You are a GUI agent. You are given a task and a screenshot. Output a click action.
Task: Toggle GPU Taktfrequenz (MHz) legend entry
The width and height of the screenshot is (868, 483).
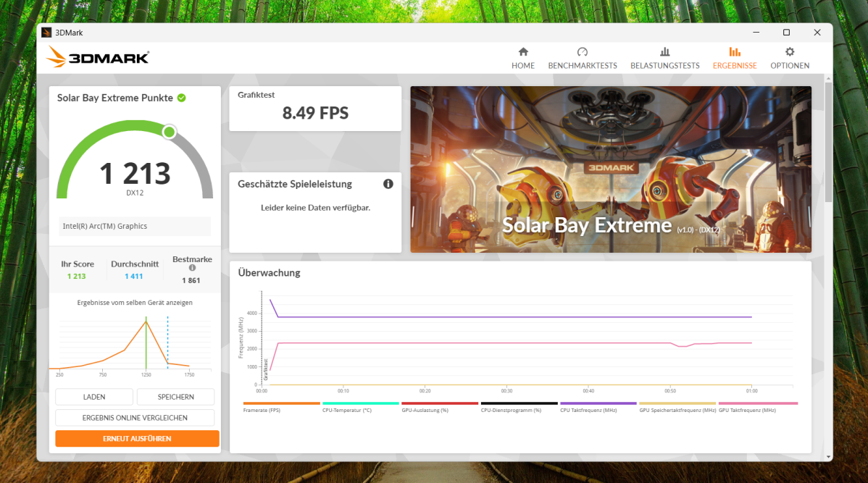pyautogui.click(x=758, y=407)
